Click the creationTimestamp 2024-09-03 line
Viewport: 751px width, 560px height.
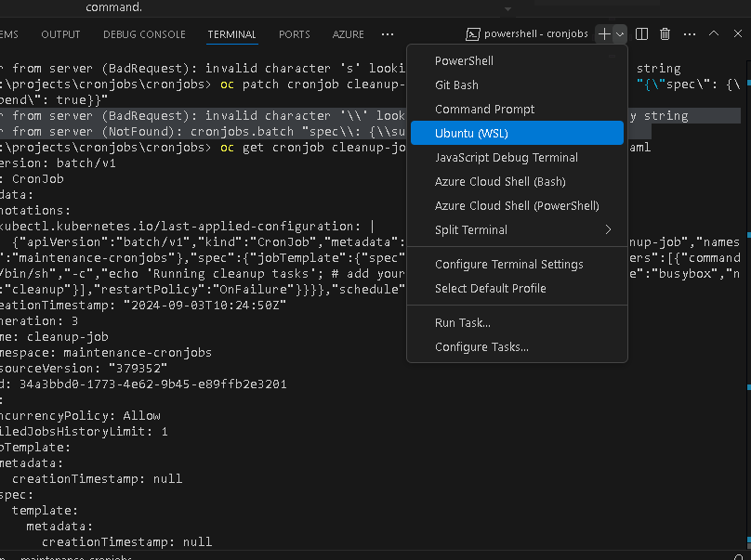coord(143,305)
